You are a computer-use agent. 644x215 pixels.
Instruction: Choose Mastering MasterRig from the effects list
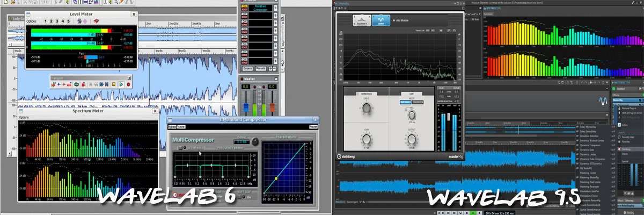pos(589,177)
